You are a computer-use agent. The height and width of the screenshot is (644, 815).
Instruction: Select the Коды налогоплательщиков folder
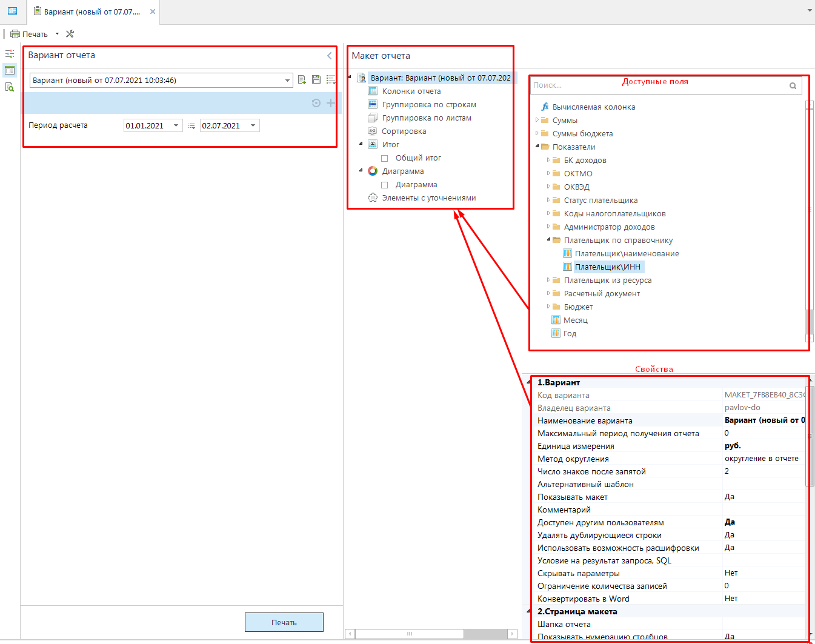click(615, 213)
